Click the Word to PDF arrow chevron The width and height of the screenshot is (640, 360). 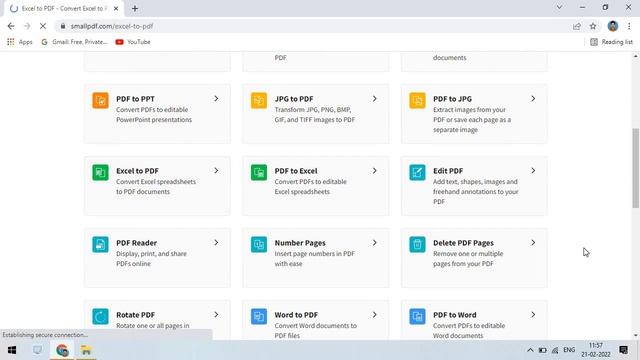click(x=375, y=315)
